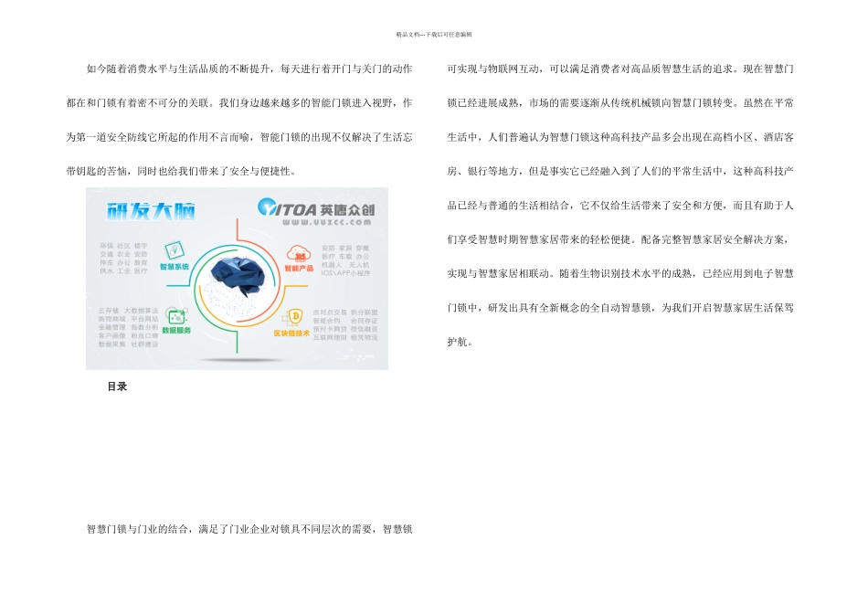Image resolution: width=868 pixels, height=614 pixels.
Task: Click the header text 精品文档--下载后可任意编辑
Action: pyautogui.click(x=434, y=35)
